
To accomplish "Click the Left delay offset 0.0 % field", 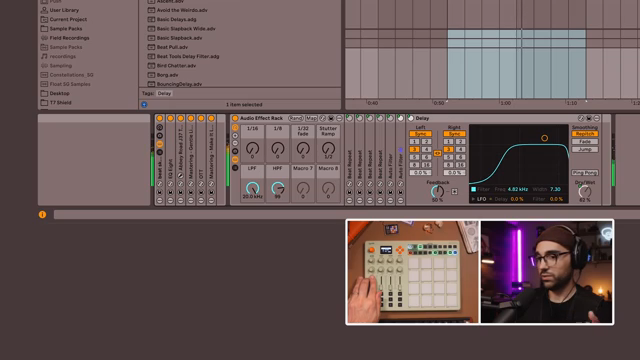I will [420, 173].
